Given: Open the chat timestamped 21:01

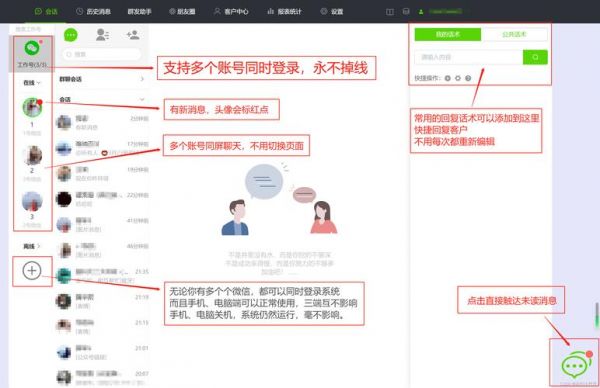Looking at the screenshot, I should (102, 352).
